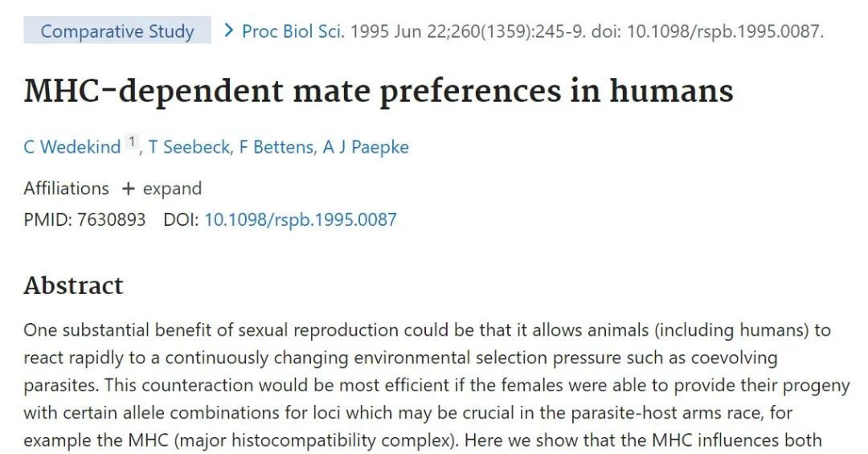
Task: Click the Affiliations label
Action: tap(66, 189)
